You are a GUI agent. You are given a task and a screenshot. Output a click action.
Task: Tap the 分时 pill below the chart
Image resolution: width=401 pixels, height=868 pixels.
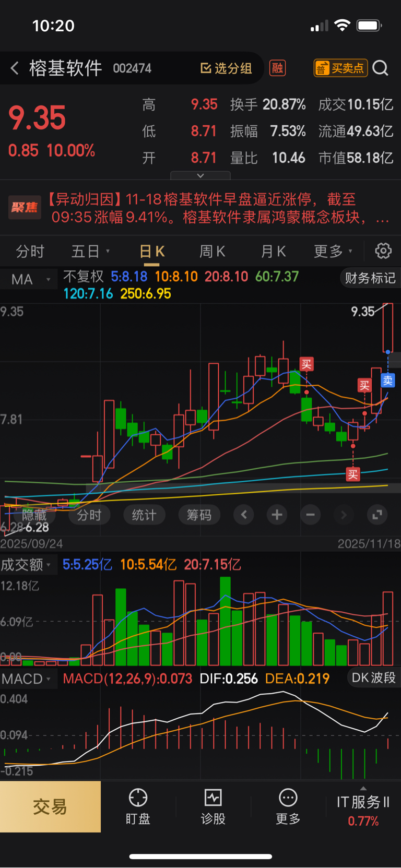coord(89,515)
